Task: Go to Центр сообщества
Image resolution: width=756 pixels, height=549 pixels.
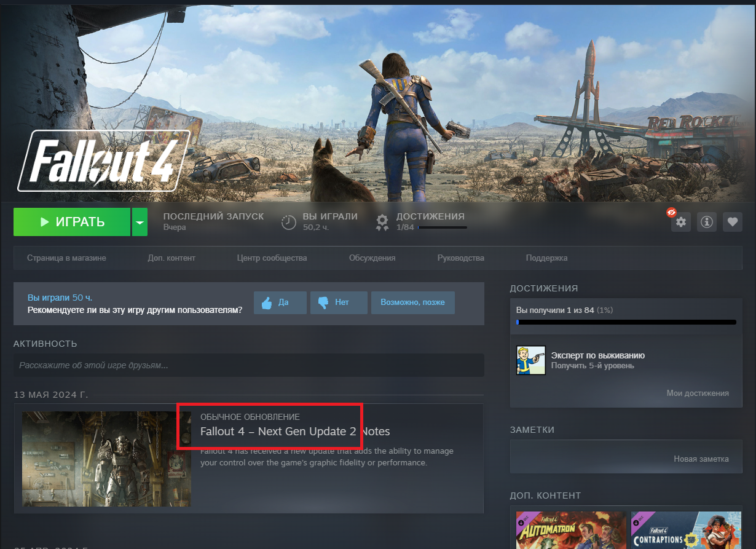Action: click(x=272, y=258)
